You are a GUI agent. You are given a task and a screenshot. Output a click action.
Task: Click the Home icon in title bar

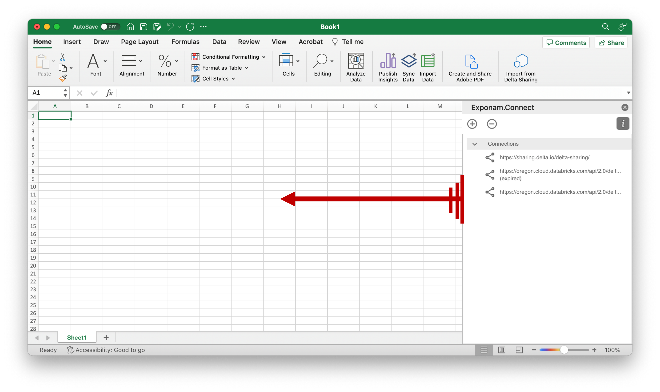[x=130, y=27]
